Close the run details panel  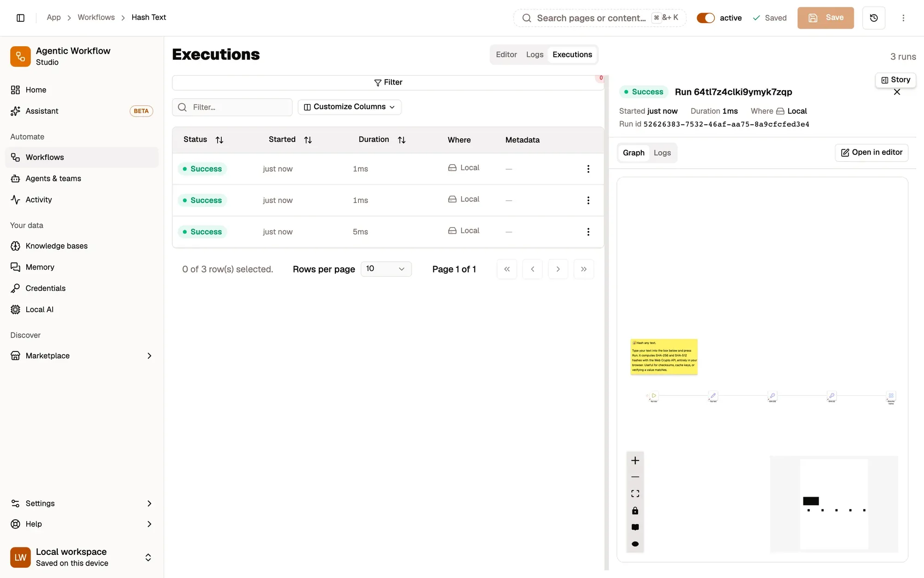tap(897, 92)
